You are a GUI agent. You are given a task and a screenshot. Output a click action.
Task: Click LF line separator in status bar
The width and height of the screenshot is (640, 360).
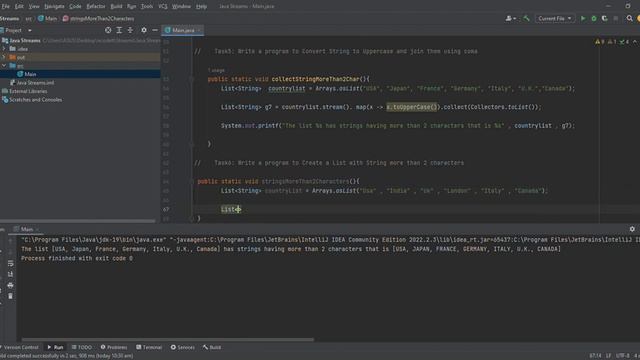608,356
